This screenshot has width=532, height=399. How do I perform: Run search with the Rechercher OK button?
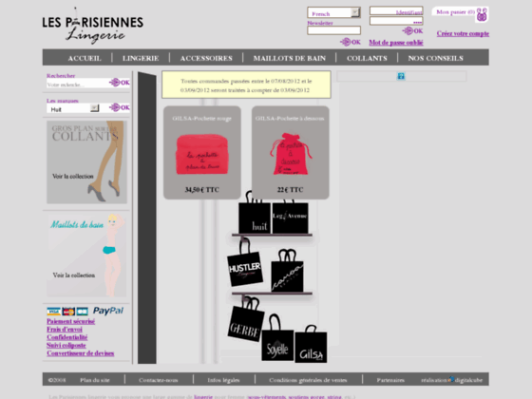tap(120, 82)
